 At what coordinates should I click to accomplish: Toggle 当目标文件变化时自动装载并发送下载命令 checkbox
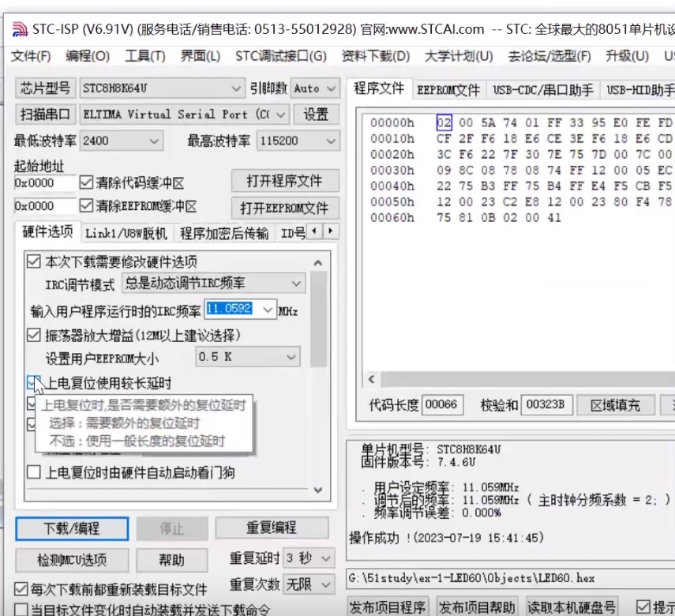(x=21, y=610)
